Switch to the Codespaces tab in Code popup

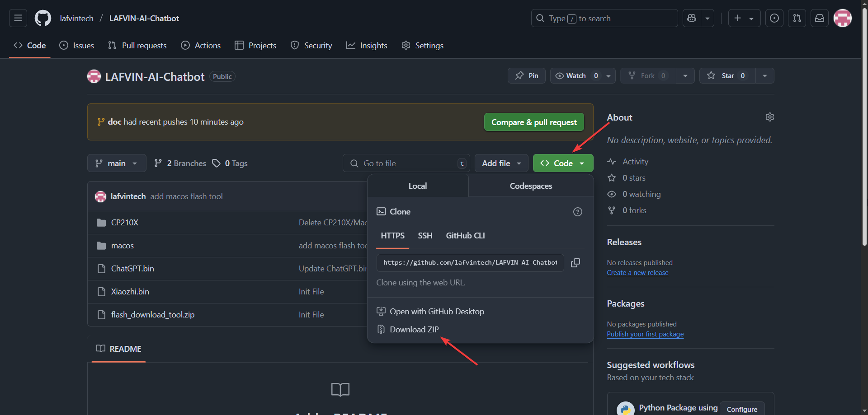point(531,186)
